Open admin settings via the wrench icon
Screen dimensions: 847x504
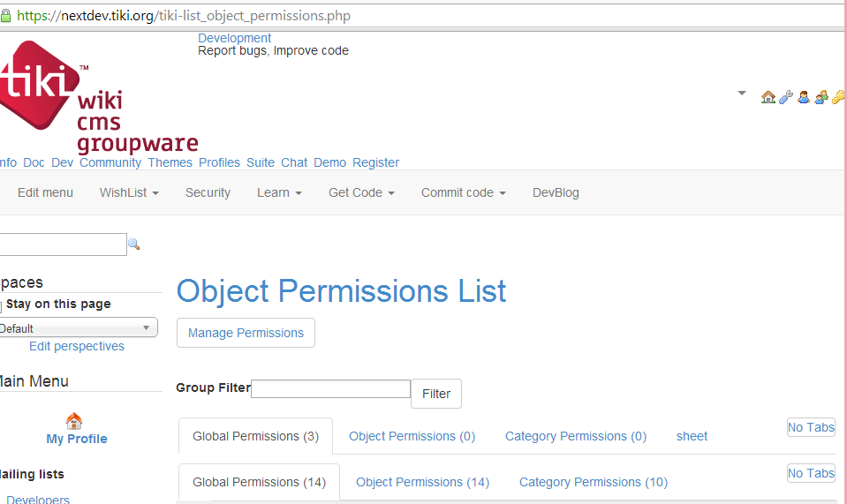click(785, 97)
